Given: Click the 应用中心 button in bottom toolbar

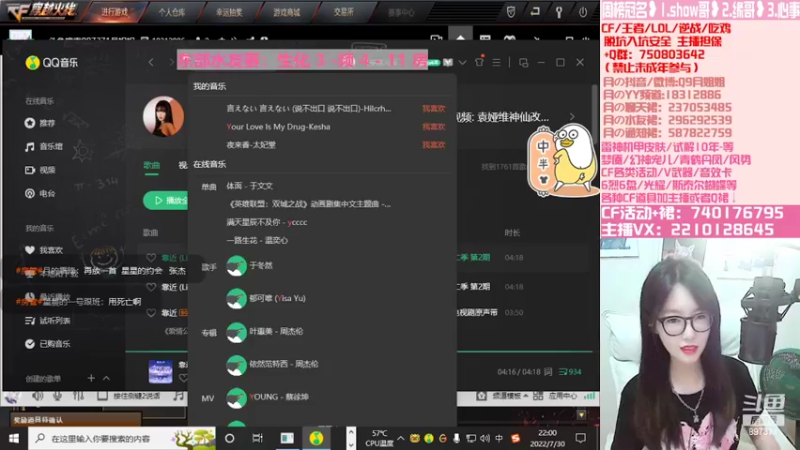Looking at the screenshot, I should (557, 396).
